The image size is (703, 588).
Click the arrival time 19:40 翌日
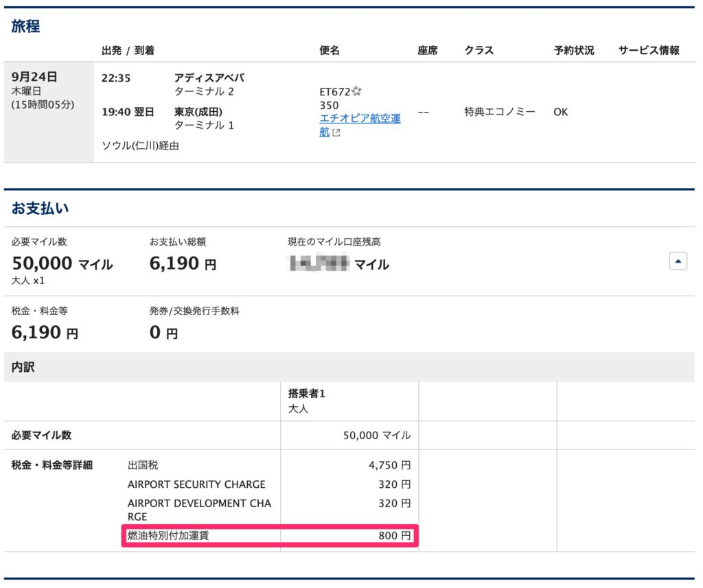pos(128,112)
